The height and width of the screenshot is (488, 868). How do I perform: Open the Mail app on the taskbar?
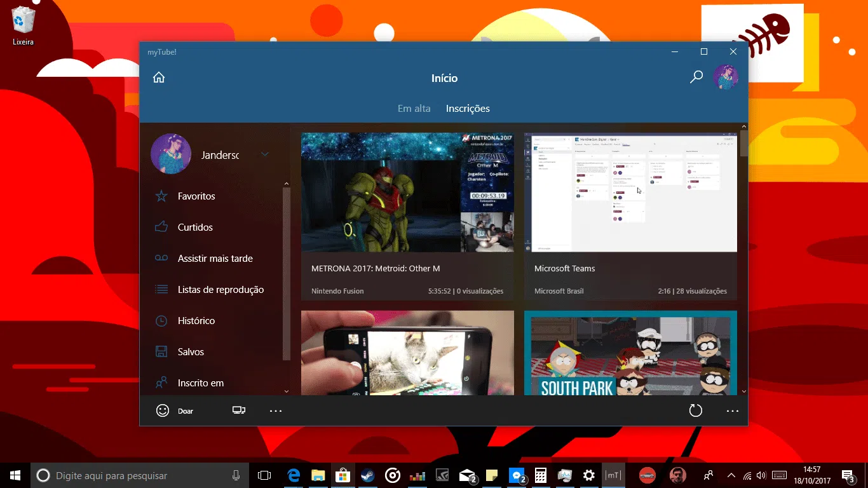468,475
